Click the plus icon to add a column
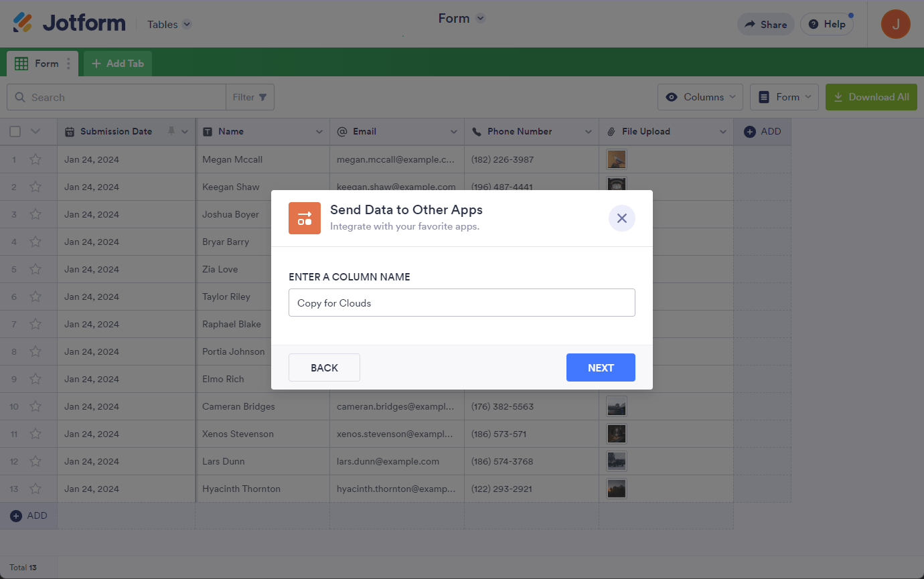The height and width of the screenshot is (579, 924). tap(750, 132)
